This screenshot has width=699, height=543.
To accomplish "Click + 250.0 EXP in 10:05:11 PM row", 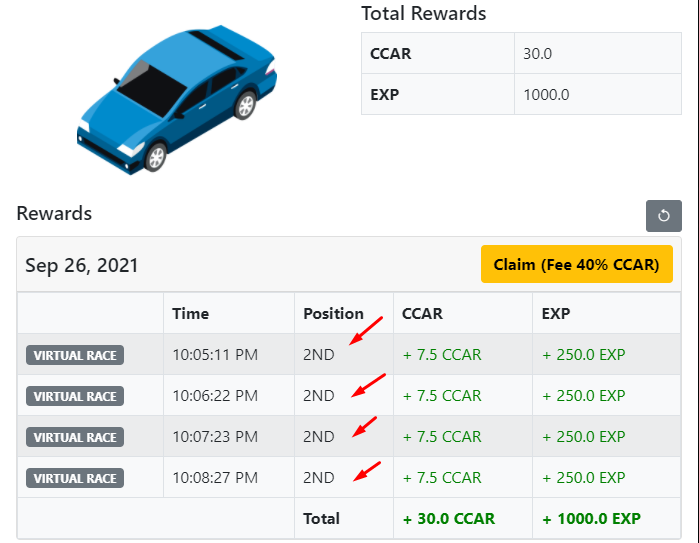I will 584,355.
